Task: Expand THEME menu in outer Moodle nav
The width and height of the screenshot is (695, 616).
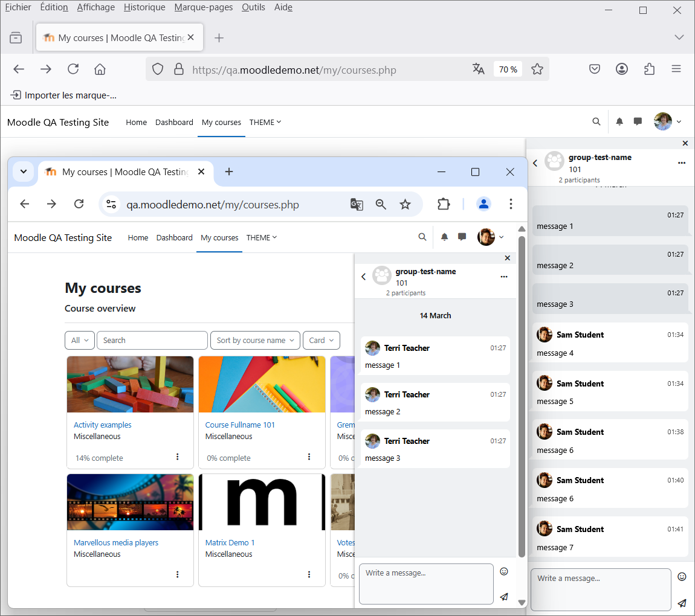Action: pos(265,122)
